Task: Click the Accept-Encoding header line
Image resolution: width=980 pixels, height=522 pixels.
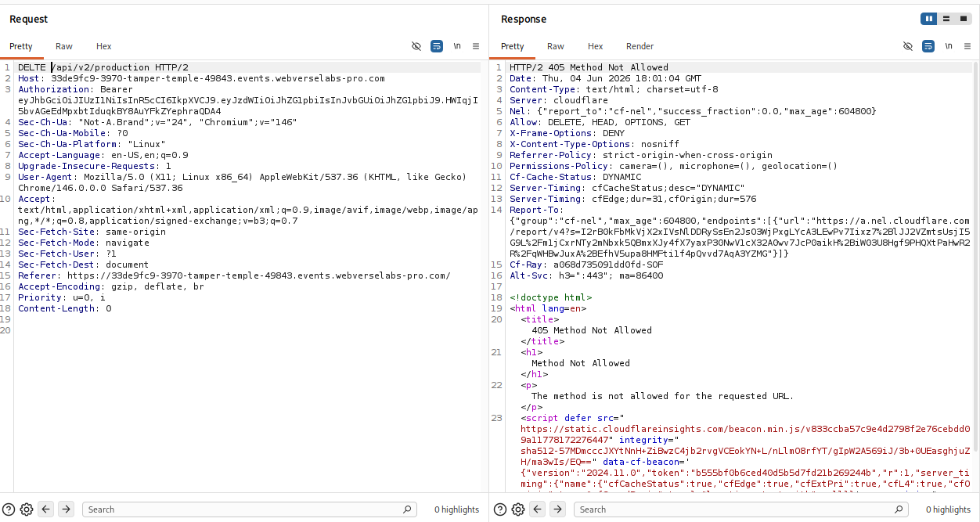Action: [x=111, y=286]
